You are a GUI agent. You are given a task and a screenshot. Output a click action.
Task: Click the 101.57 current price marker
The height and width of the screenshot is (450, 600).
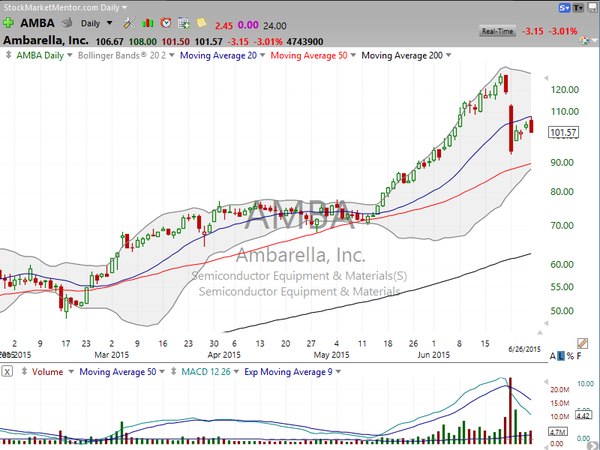(563, 132)
